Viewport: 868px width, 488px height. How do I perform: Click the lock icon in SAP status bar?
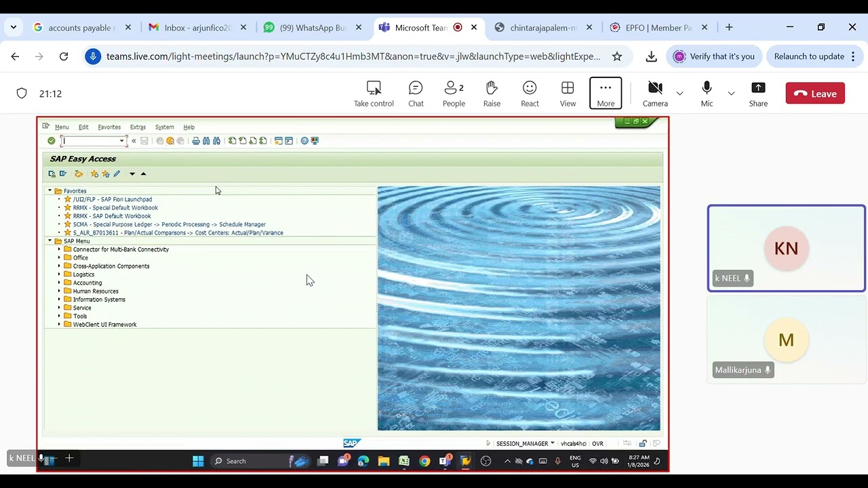[x=643, y=444]
